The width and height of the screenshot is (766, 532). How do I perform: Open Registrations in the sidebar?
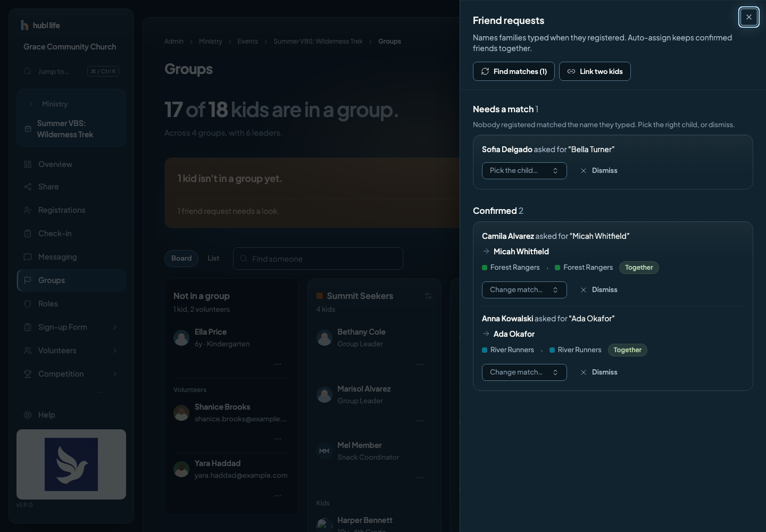tap(71, 210)
